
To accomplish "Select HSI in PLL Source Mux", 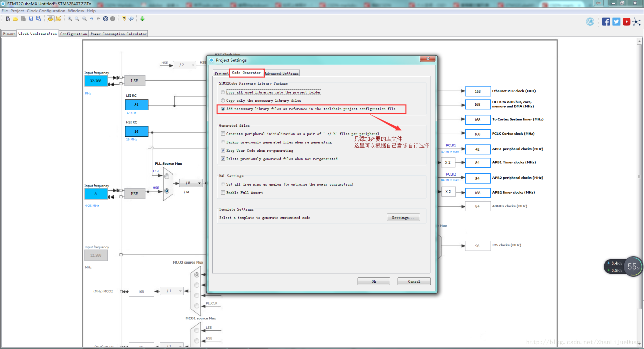I will click(x=166, y=176).
